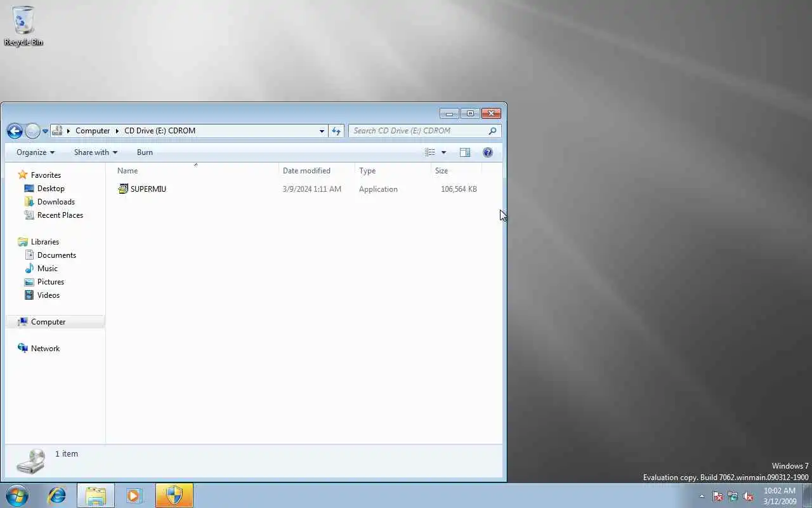Select Favorites in the navigation pane
This screenshot has height=508, width=812.
[x=46, y=175]
